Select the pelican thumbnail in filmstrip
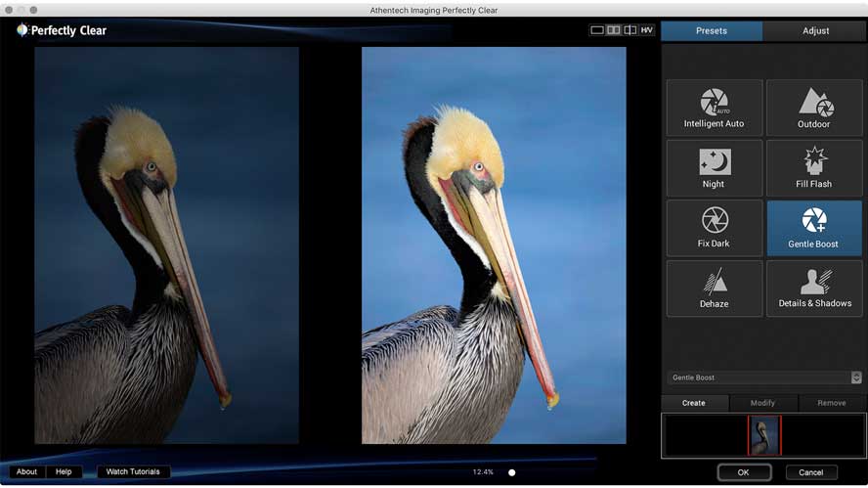Screen dimensions: 868x488 764,436
